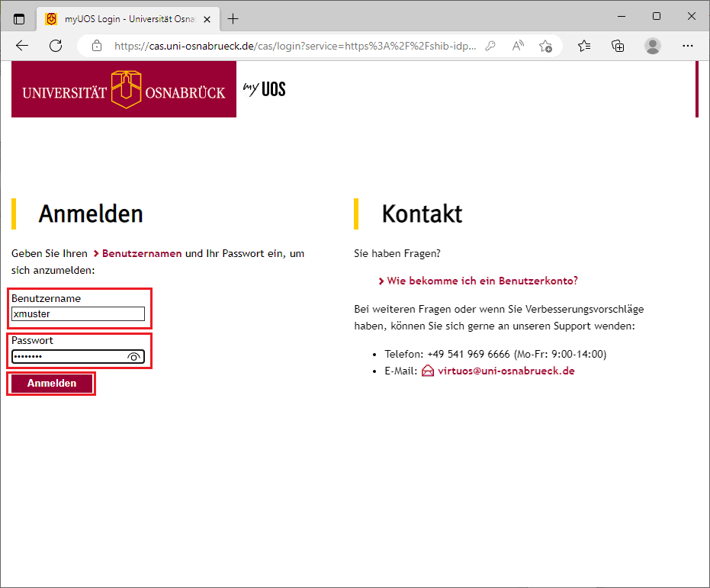This screenshot has width=710, height=588.
Task: Click the browser back arrow
Action: click(x=21, y=46)
